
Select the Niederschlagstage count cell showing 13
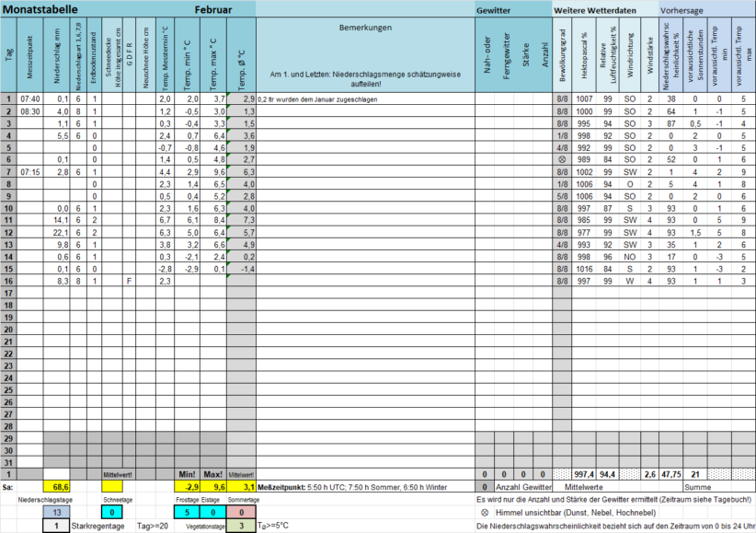[x=56, y=512]
